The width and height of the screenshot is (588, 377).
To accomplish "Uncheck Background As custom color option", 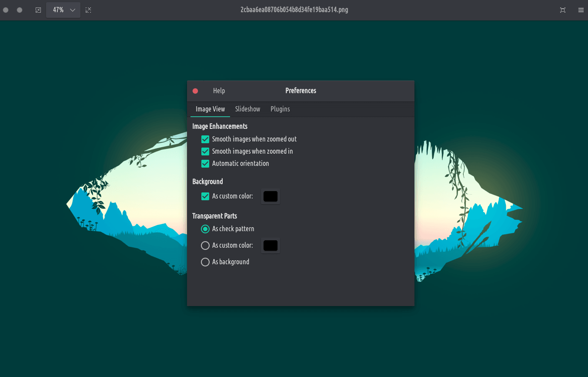I will pyautogui.click(x=205, y=196).
